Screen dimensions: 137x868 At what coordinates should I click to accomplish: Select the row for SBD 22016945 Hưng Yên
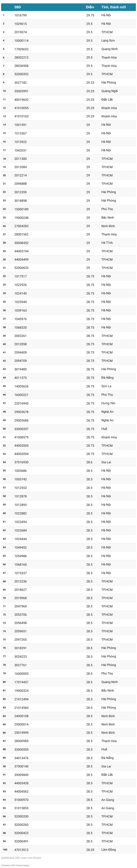pyautogui.click(x=68, y=403)
